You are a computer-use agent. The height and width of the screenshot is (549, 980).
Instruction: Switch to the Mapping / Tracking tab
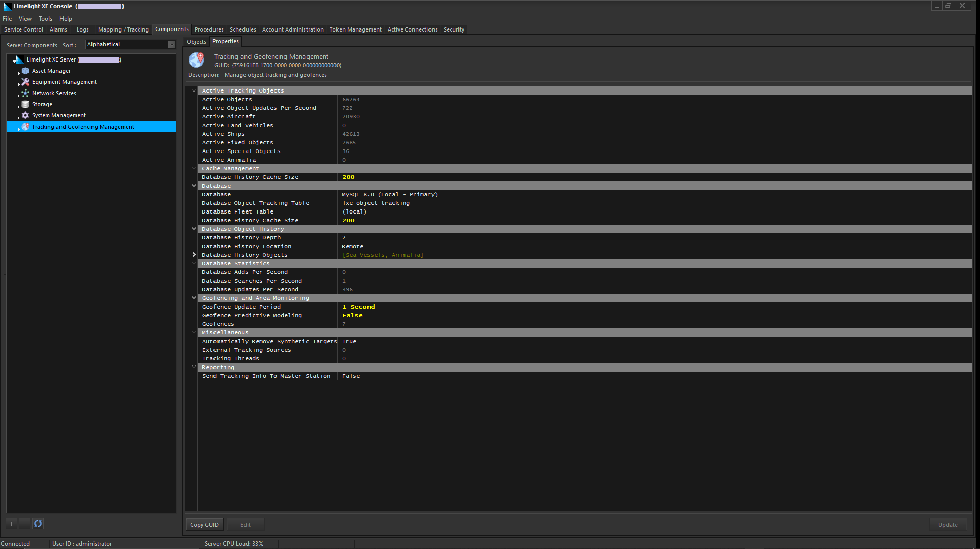(x=124, y=29)
